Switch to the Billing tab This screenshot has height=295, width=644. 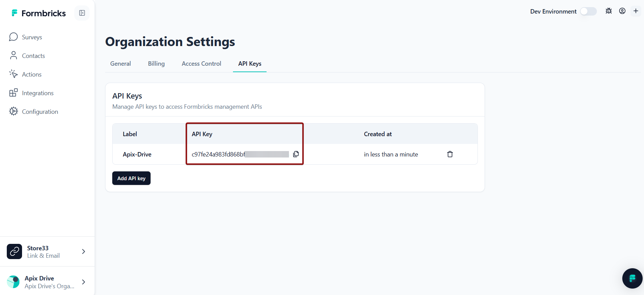coord(156,64)
